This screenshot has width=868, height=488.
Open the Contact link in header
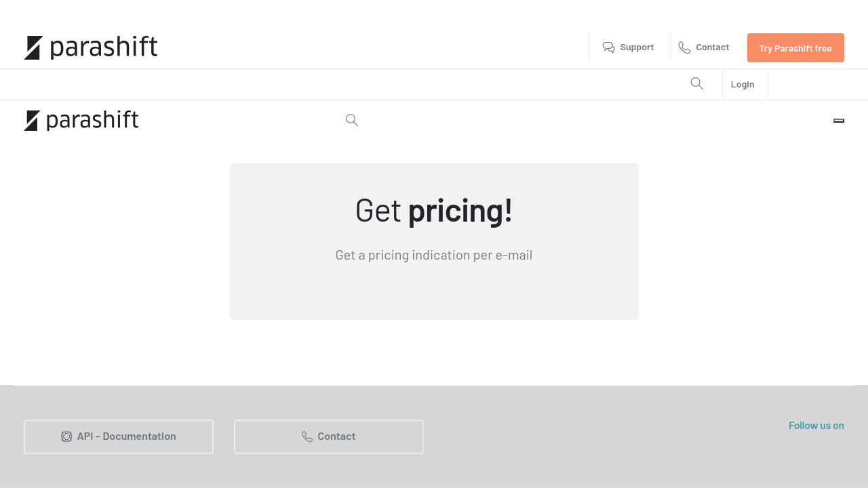712,47
